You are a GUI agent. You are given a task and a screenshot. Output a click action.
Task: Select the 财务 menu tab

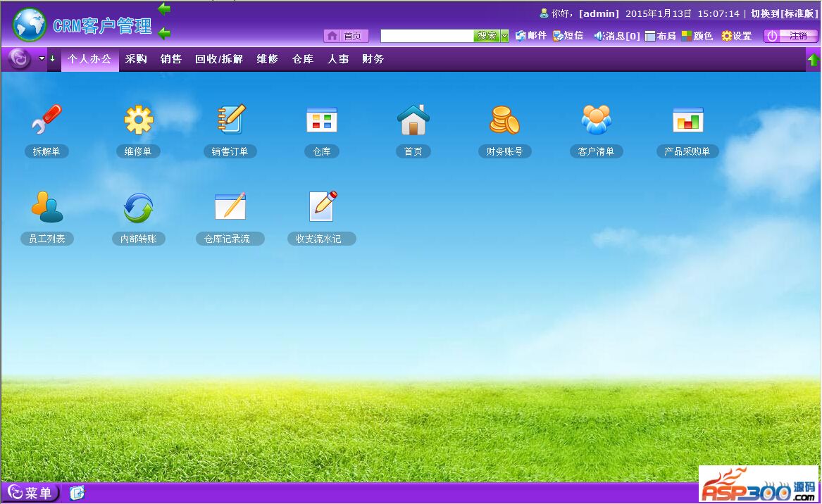point(373,59)
